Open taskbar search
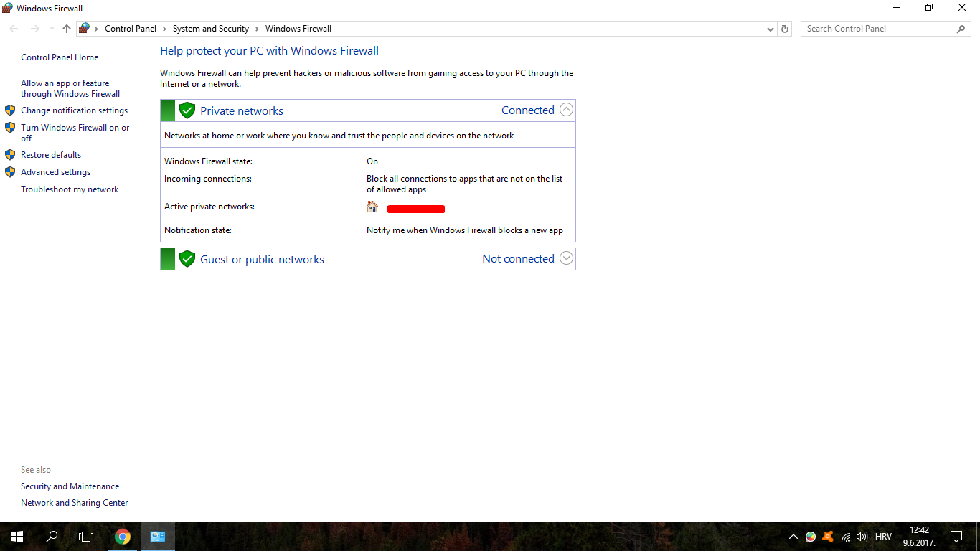This screenshot has width=980, height=551. pos(52,537)
